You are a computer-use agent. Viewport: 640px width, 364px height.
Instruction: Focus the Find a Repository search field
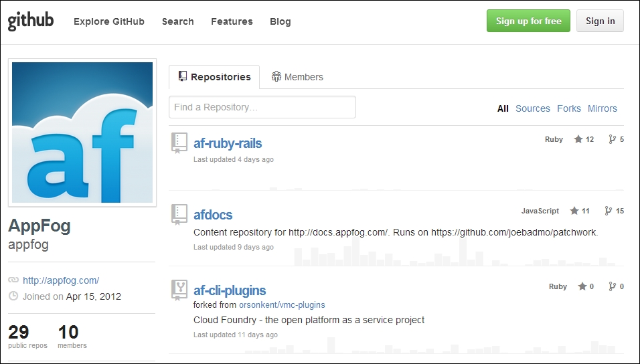pos(262,107)
